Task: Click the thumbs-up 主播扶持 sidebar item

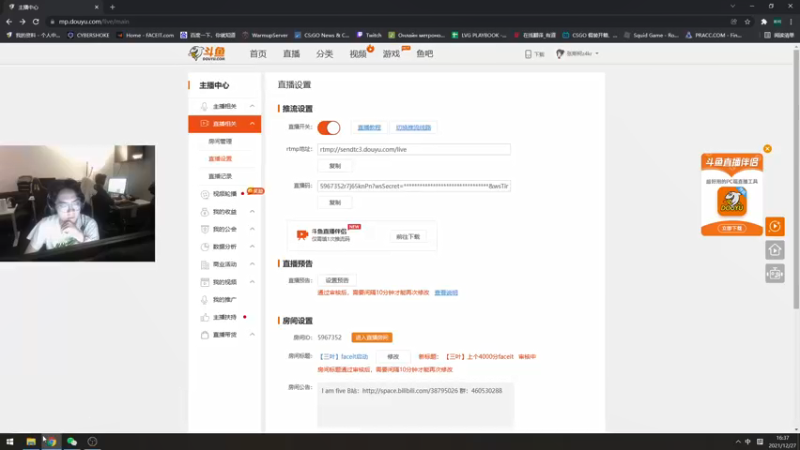Action: point(224,317)
